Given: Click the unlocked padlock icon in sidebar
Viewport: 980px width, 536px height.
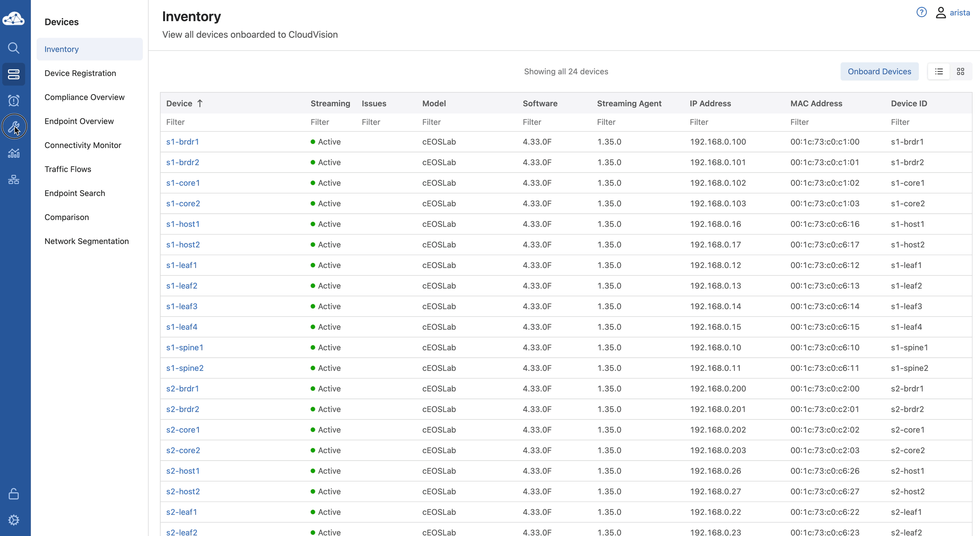Looking at the screenshot, I should click(14, 494).
